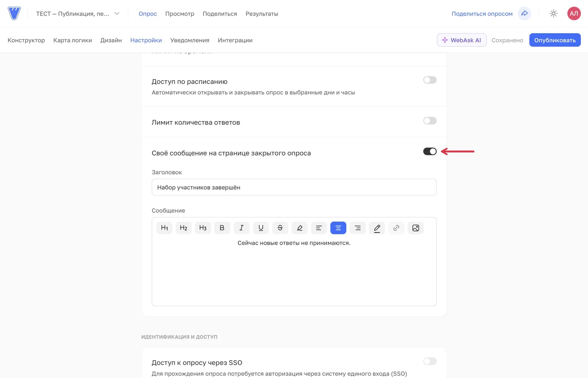Open the WebAsk AI assistant
Viewport: 588px width, 378px height.
[x=461, y=40]
